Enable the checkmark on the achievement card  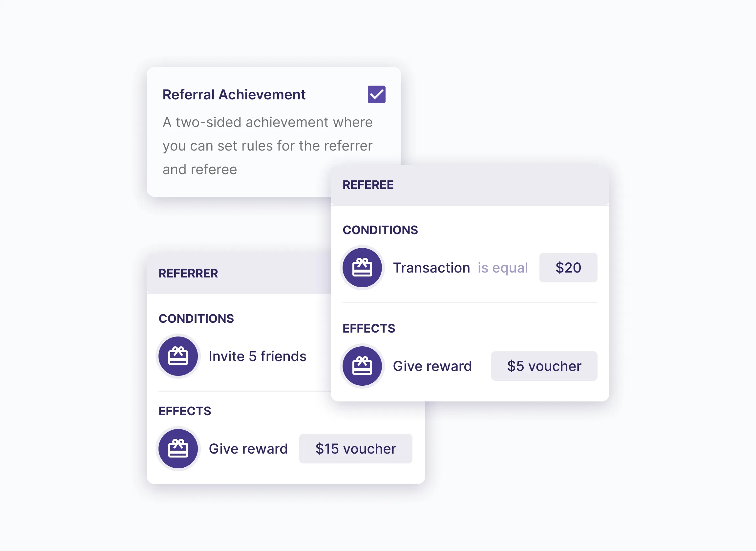(x=376, y=94)
